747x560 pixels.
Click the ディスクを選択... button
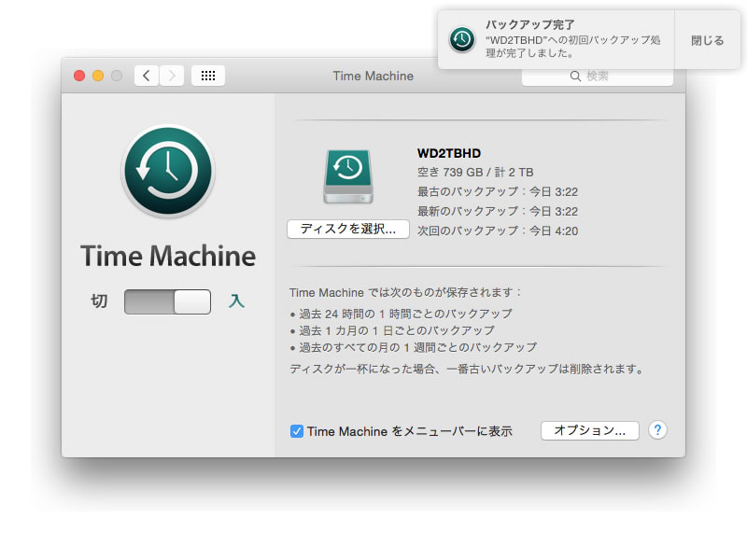pyautogui.click(x=348, y=229)
